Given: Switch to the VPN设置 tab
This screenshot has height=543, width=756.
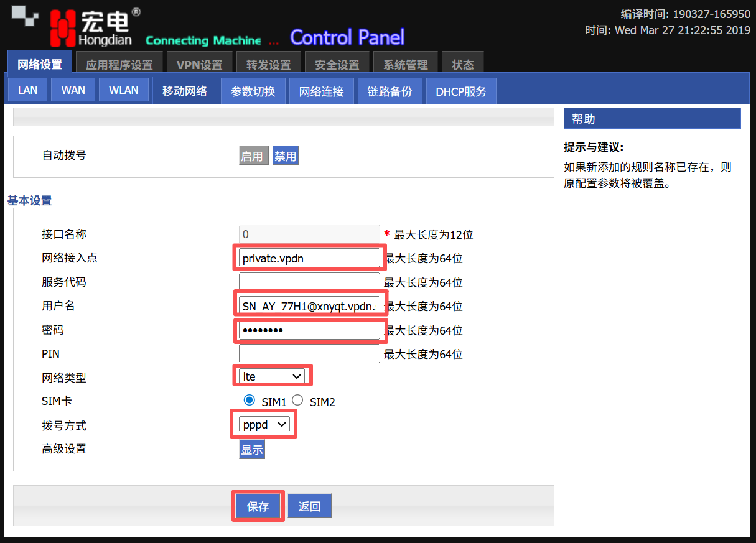Looking at the screenshot, I should coord(199,65).
